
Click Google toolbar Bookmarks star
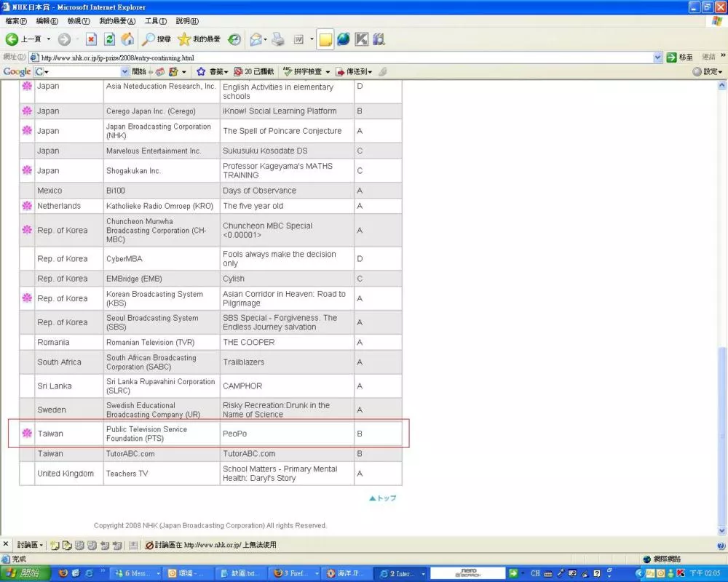(201, 71)
